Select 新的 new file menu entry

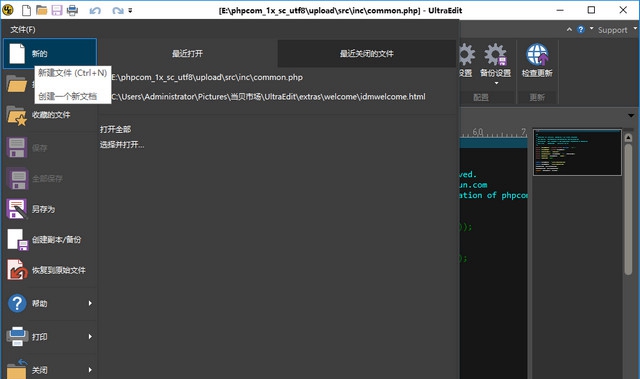[x=50, y=53]
